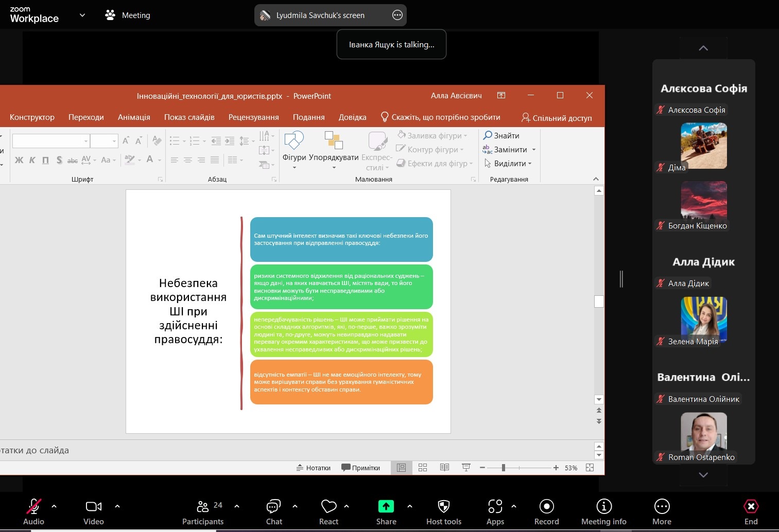The height and width of the screenshot is (532, 779).
Task: Unmute microphone via Audio button
Action: pos(34,507)
